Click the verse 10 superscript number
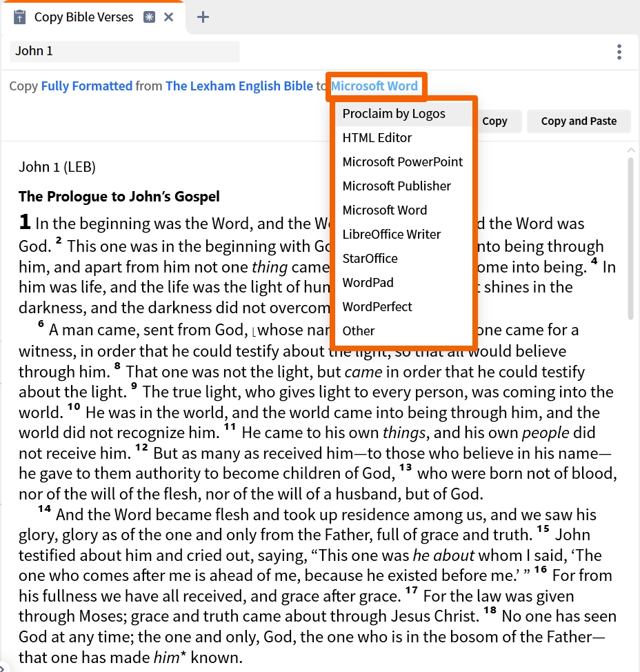 click(x=74, y=406)
